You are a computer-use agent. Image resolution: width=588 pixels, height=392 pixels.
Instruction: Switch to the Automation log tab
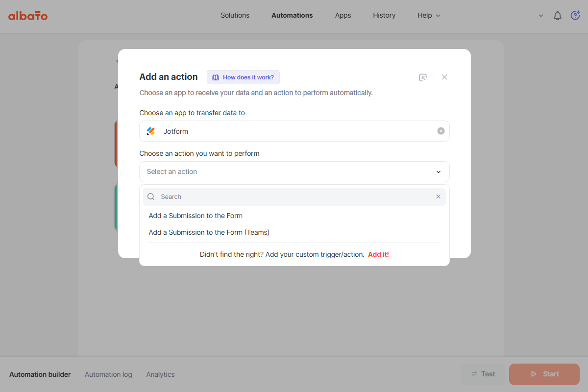click(108, 374)
